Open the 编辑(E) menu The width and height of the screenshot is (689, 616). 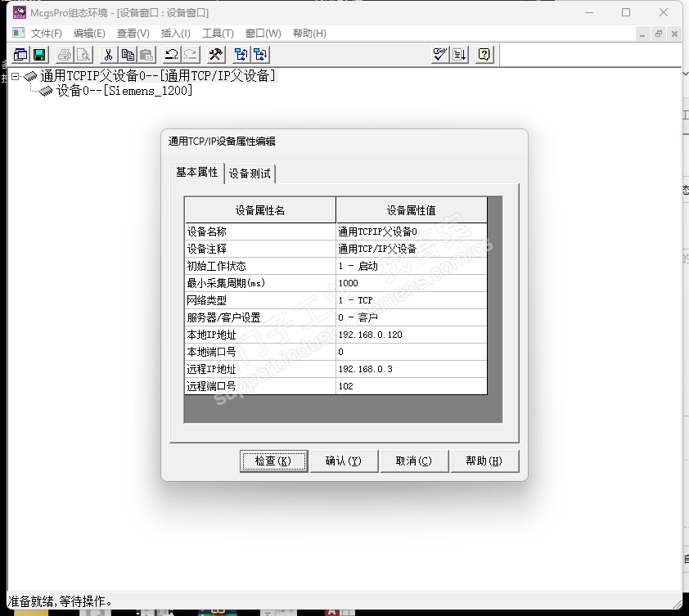tap(89, 34)
